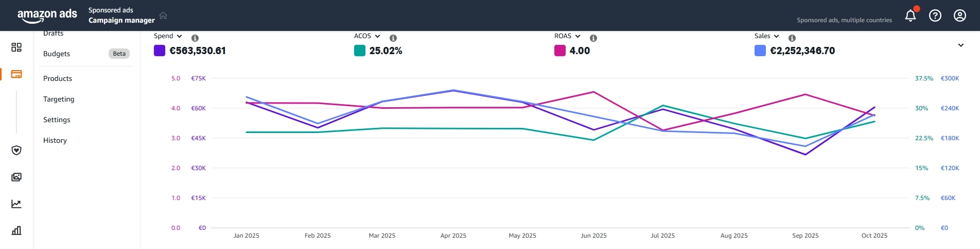Screen dimensions: 980x249
Task: Click the help question mark icon
Action: 935,15
